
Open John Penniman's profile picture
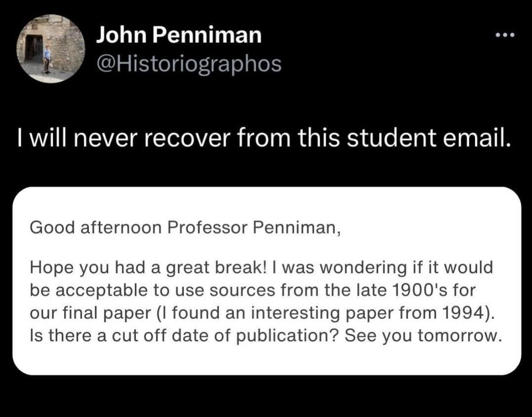[x=51, y=49]
